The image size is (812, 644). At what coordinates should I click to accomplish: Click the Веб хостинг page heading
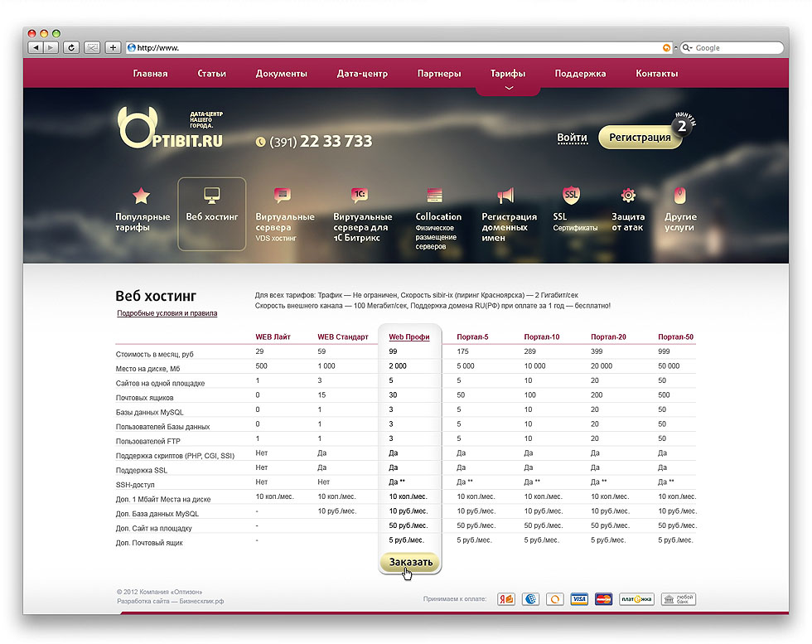coord(156,296)
